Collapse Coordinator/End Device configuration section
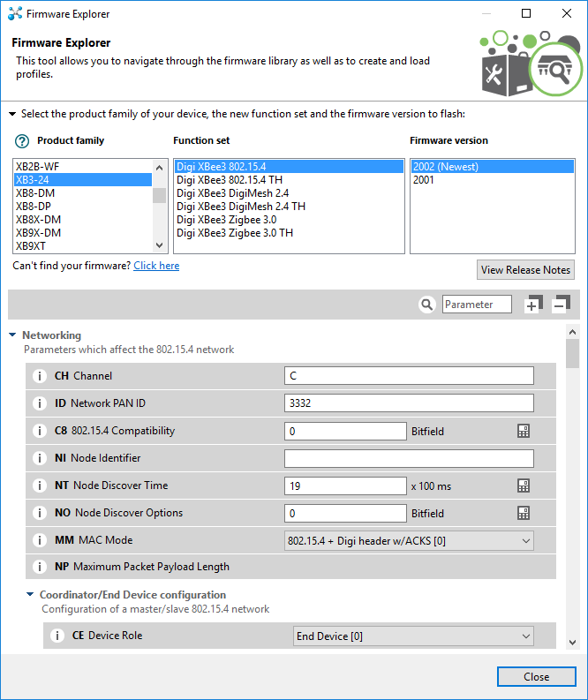Image resolution: width=588 pixels, height=700 pixels. click(x=30, y=595)
